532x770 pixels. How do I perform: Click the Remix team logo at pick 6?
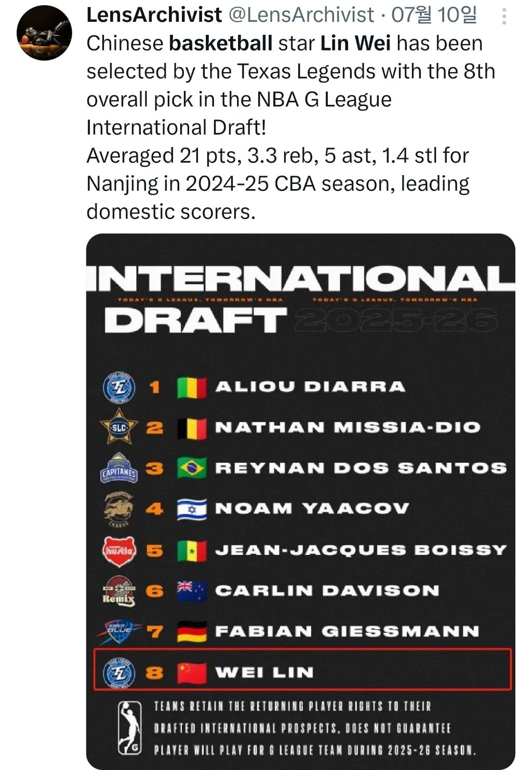pos(119,591)
